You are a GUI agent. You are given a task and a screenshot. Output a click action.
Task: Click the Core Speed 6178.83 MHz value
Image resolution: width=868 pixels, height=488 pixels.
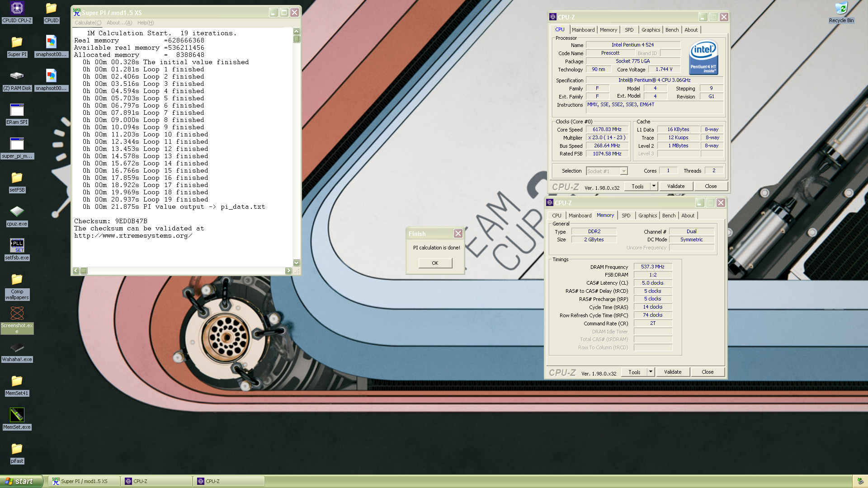[607, 129]
